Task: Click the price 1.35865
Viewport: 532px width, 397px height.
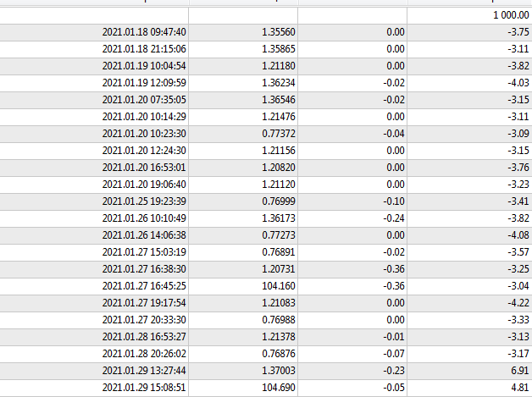Action: [x=279, y=49]
